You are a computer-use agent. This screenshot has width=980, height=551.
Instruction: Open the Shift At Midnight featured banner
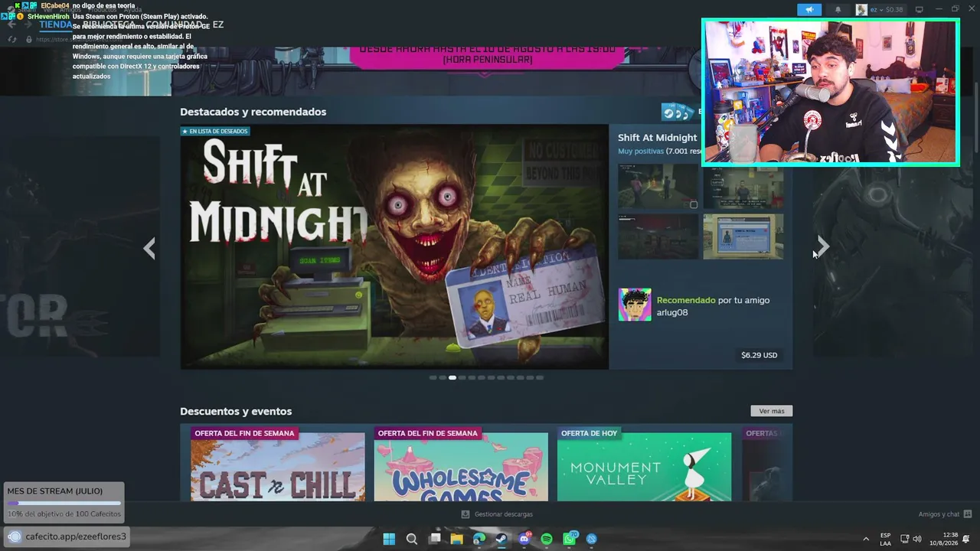(x=394, y=247)
